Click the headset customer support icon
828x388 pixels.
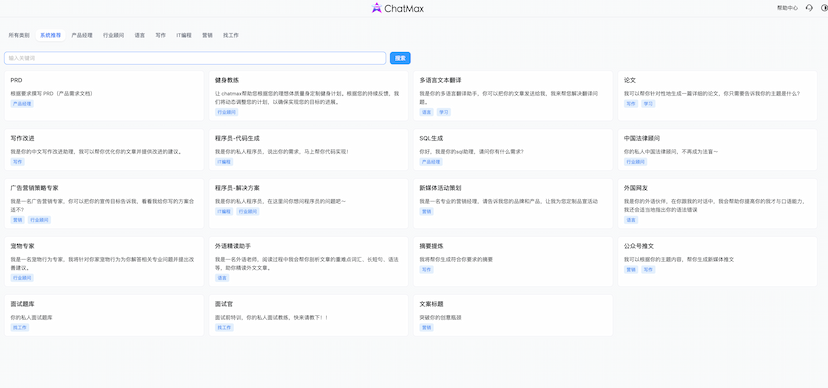point(809,8)
